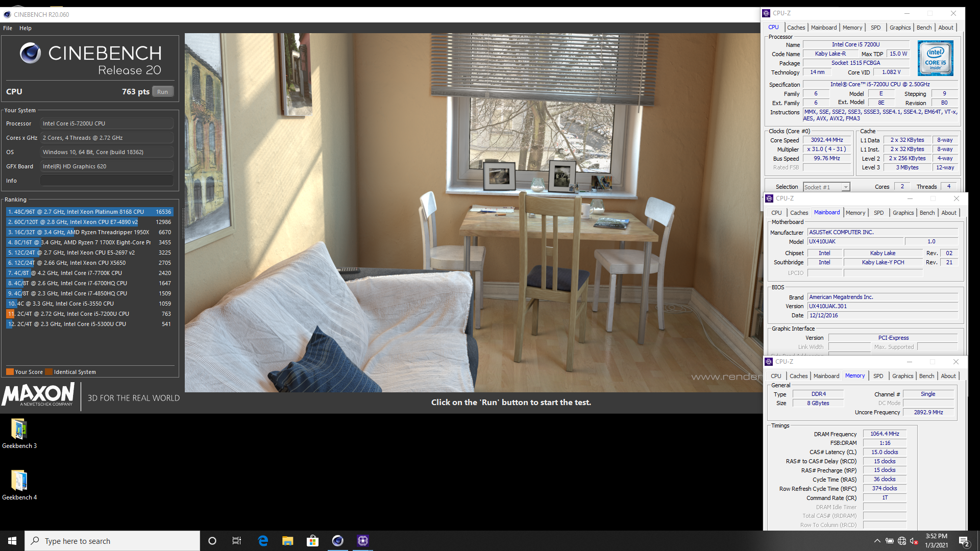The image size is (980, 551).
Task: Open the Socket #1 selection dropdown
Action: 826,187
